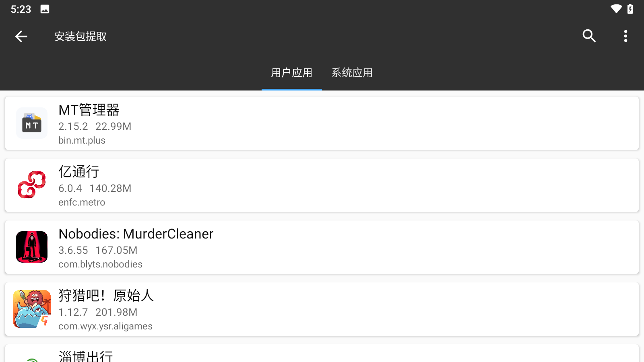Tap the 亿通行 app icon
The image size is (644, 362).
[31, 185]
